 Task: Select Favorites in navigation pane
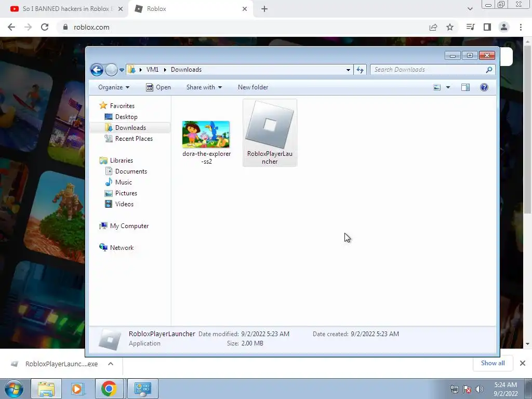point(117,106)
